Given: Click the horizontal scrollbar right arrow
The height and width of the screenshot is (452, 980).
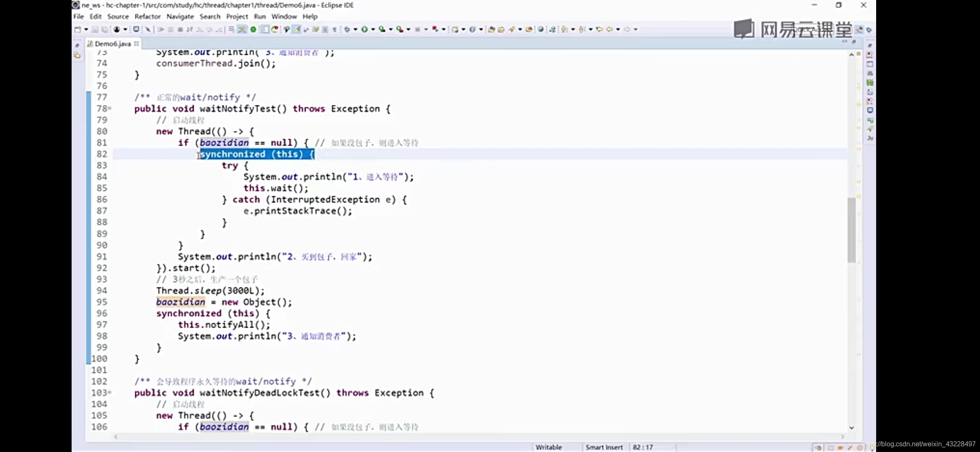Looking at the screenshot, I should [x=843, y=437].
